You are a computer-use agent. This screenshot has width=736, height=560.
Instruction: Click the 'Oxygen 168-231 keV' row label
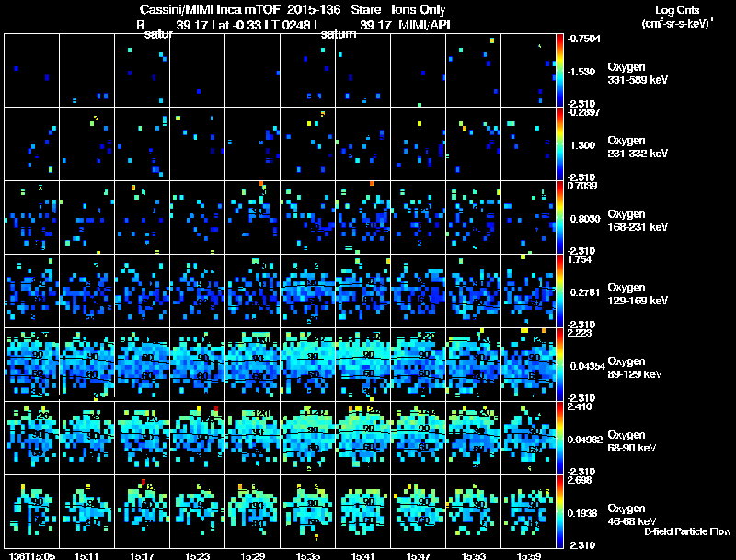(x=638, y=221)
